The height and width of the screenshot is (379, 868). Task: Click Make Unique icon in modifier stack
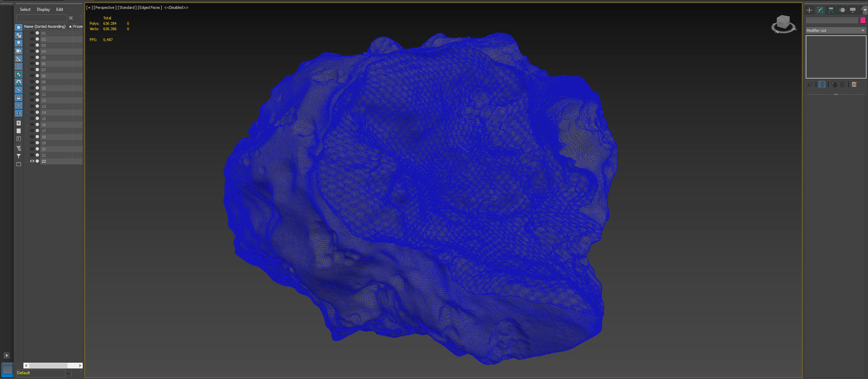834,84
